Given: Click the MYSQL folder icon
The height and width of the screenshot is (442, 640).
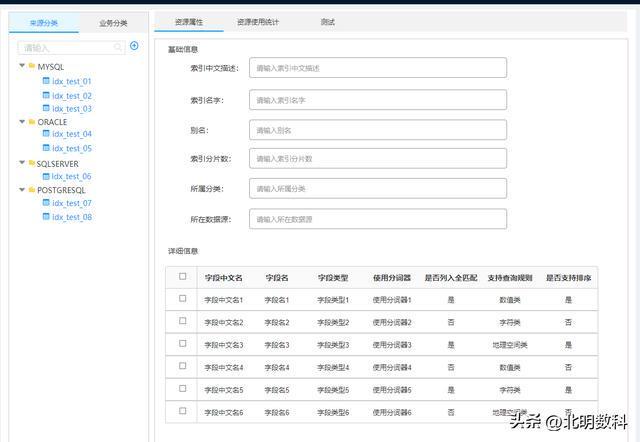Looking at the screenshot, I should 32,66.
